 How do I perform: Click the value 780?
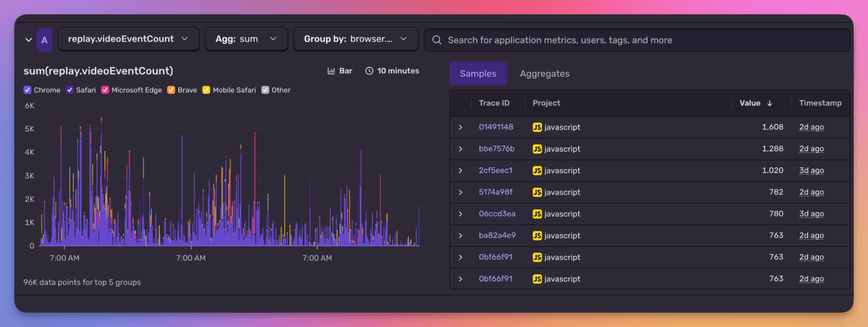pyautogui.click(x=776, y=213)
